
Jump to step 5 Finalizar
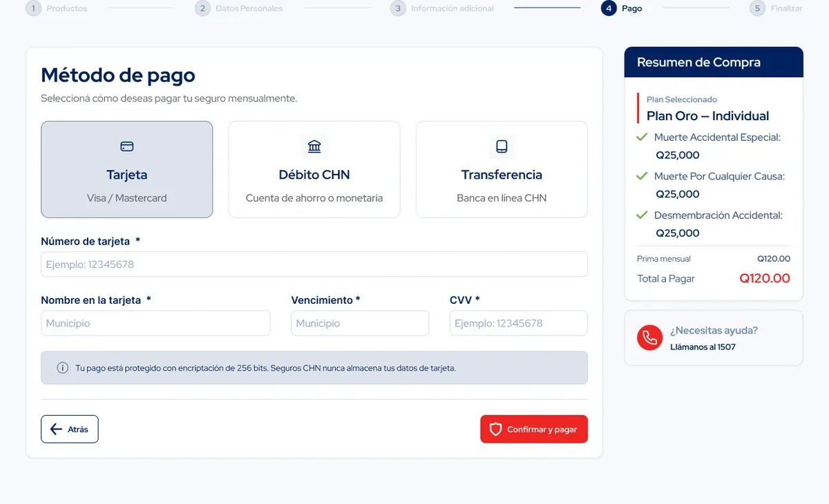point(776,8)
